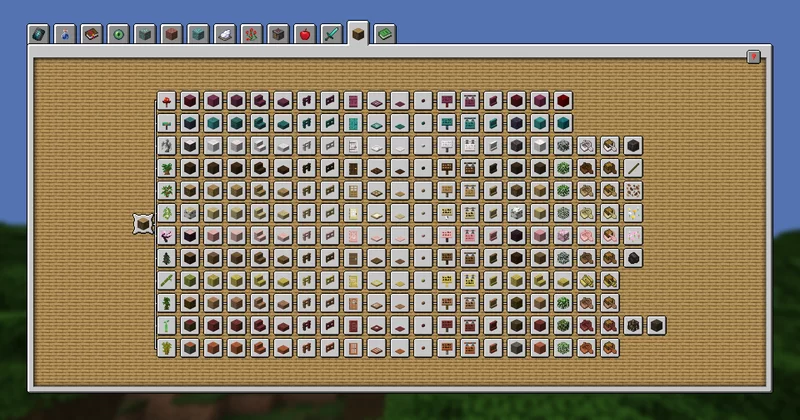Click the brown stick advancement icon
Screen dimensions: 800x420
632,168
